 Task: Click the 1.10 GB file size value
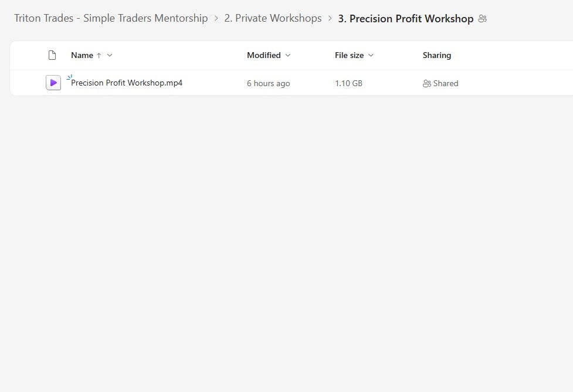[348, 83]
